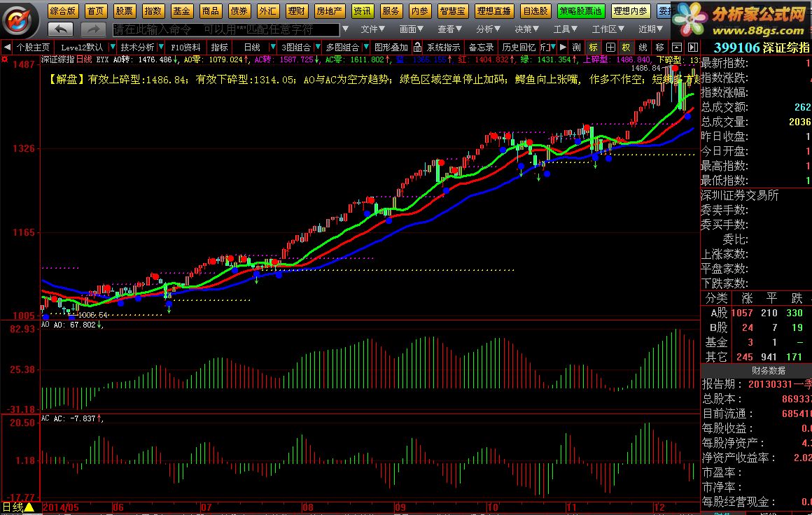This screenshot has width=812, height=515.
Task: Click the 系统指示 tab
Action: [x=443, y=47]
